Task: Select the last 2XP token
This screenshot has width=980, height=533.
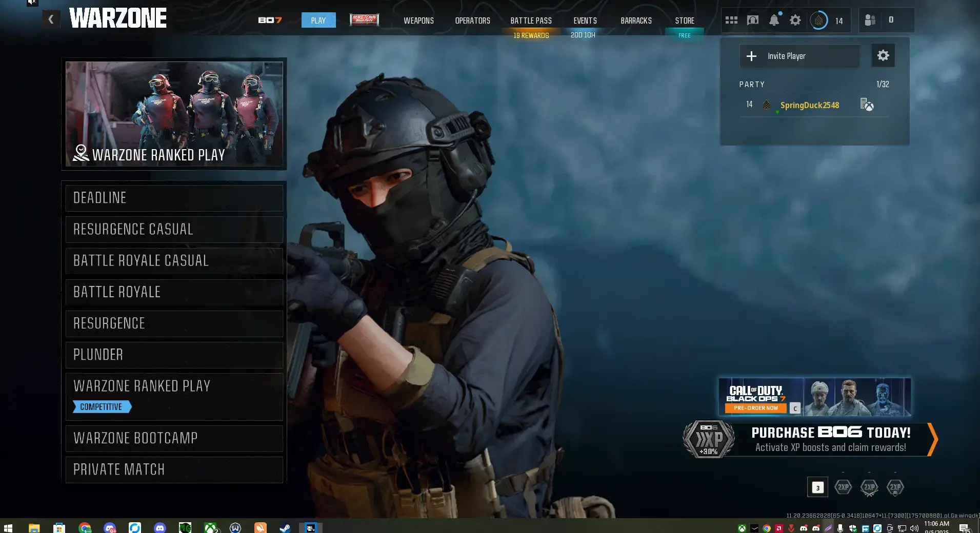Action: click(x=895, y=487)
